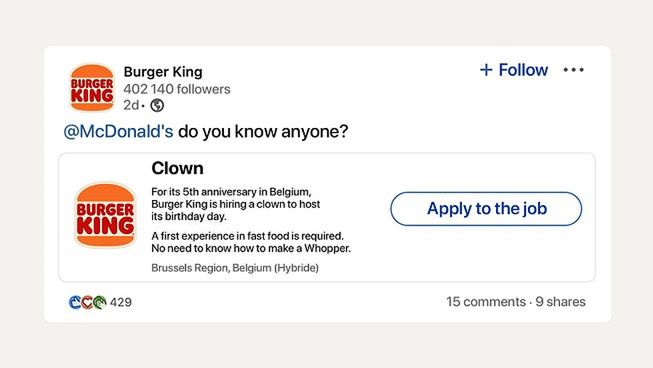The width and height of the screenshot is (653, 368).
Task: Click the job description about 5th anniversary
Action: [236, 204]
